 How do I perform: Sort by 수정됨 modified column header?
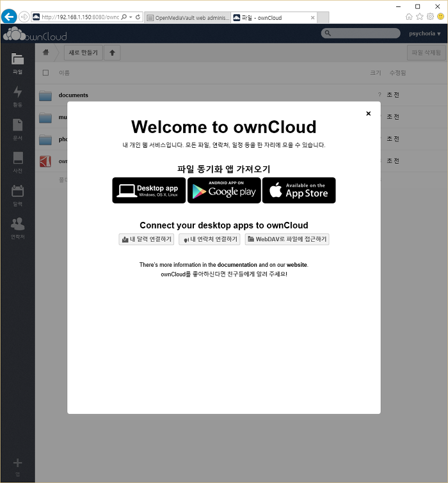pos(397,73)
